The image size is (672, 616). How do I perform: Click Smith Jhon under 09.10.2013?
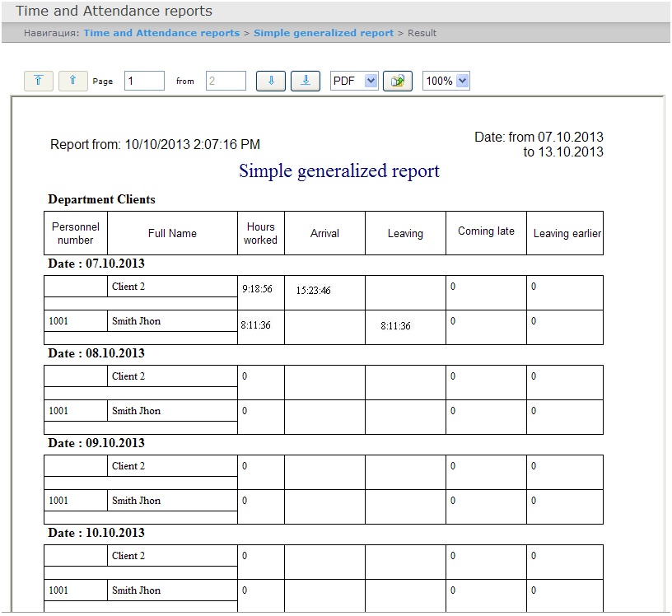point(136,501)
